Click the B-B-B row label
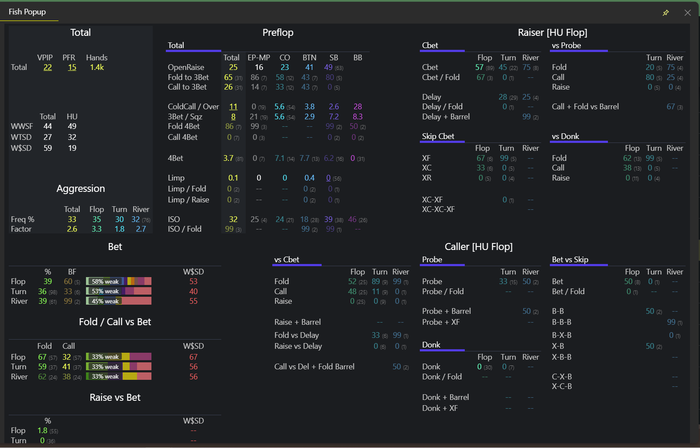 pos(562,322)
